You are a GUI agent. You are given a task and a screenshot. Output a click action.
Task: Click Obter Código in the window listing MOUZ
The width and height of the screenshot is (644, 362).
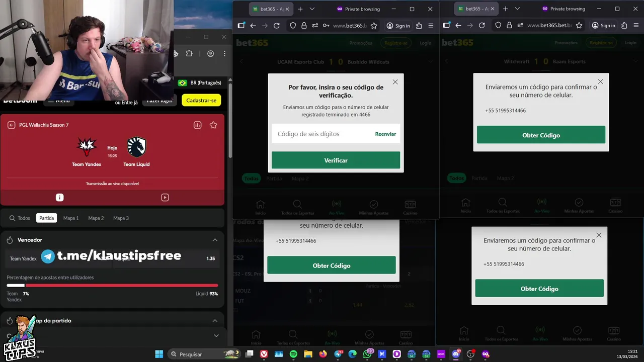coord(332,265)
